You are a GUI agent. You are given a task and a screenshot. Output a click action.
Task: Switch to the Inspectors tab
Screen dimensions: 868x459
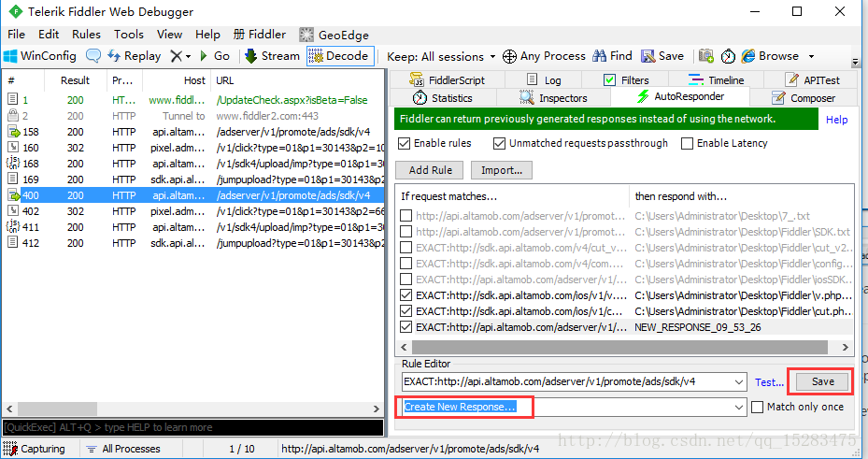(552, 98)
